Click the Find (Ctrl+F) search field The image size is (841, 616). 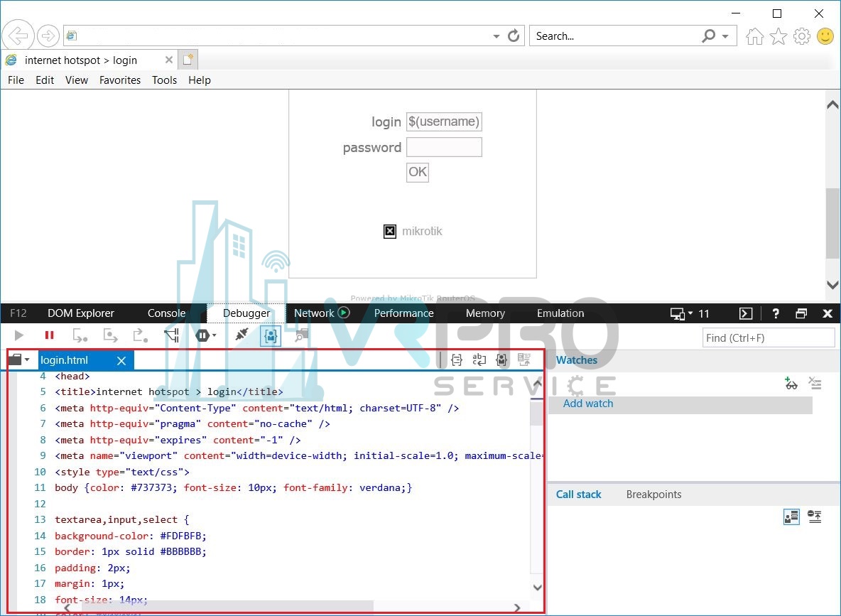pyautogui.click(x=768, y=338)
